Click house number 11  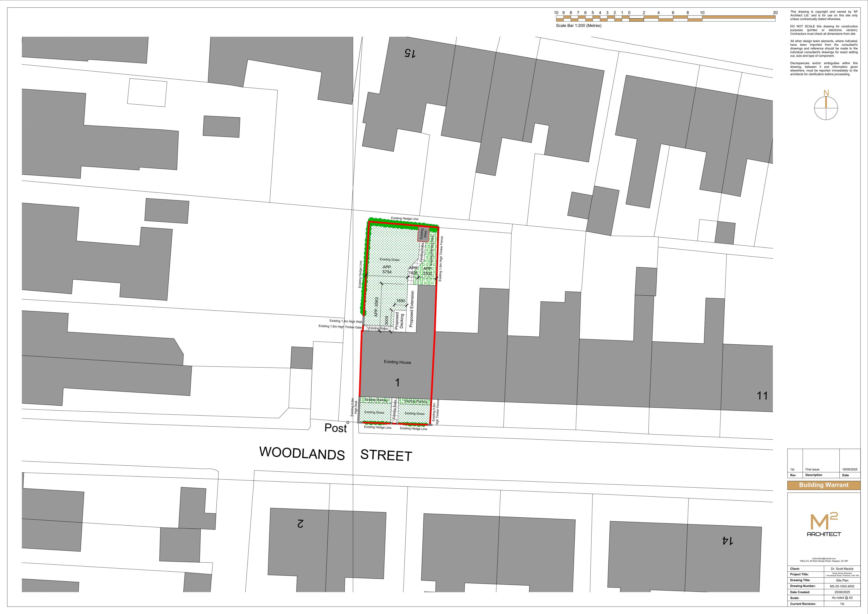tap(762, 395)
